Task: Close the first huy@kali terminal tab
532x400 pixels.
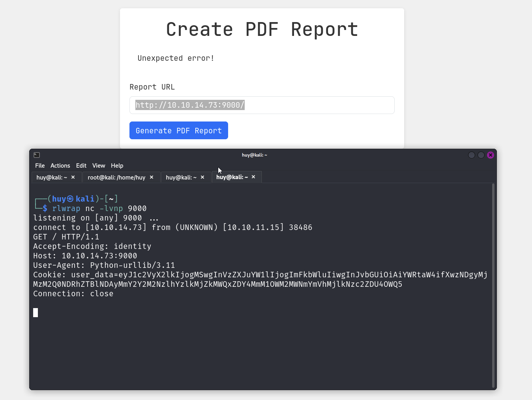Action: pyautogui.click(x=73, y=178)
